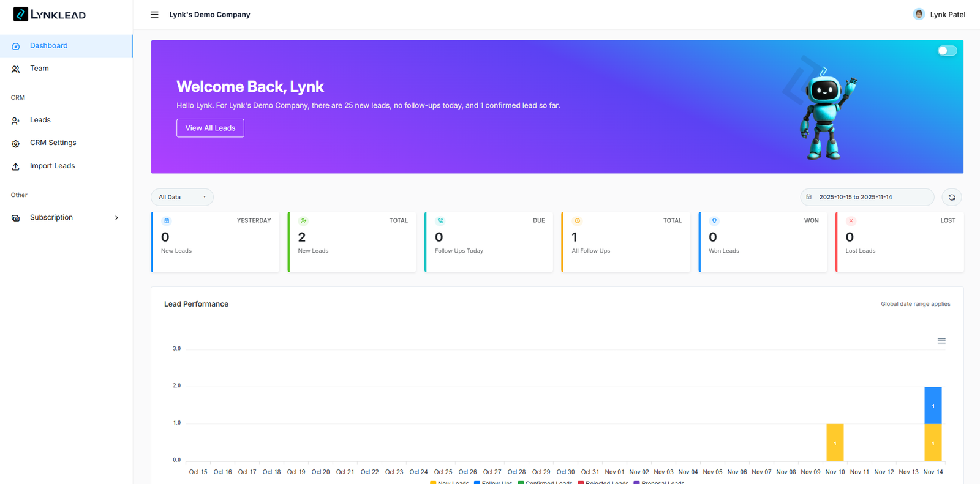
Task: Open the chart options menu icon
Action: click(x=941, y=341)
